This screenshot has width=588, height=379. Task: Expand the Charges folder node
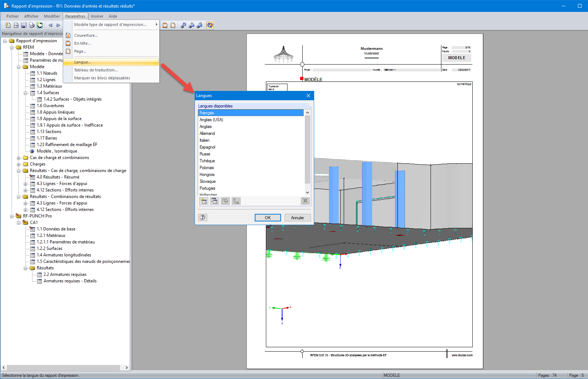pyautogui.click(x=19, y=164)
